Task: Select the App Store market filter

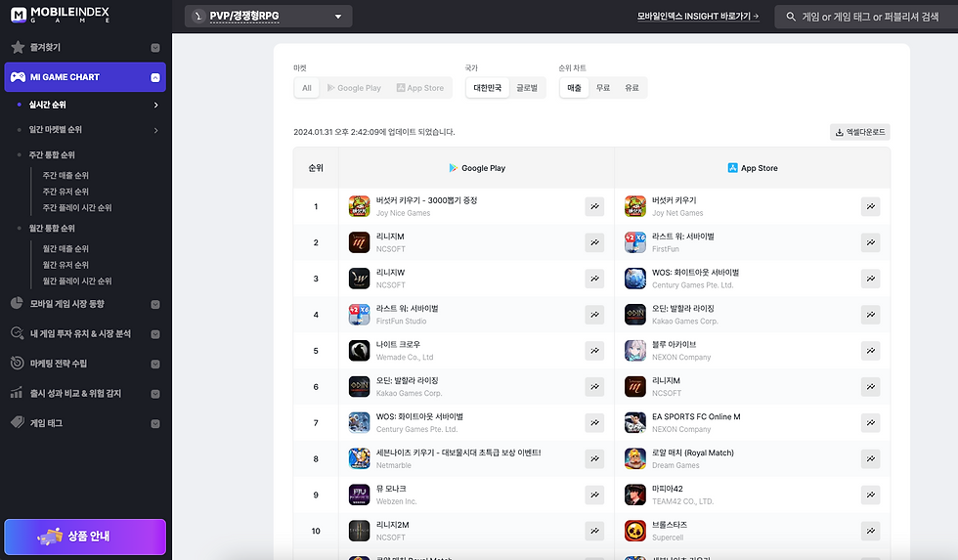Action: coord(420,88)
